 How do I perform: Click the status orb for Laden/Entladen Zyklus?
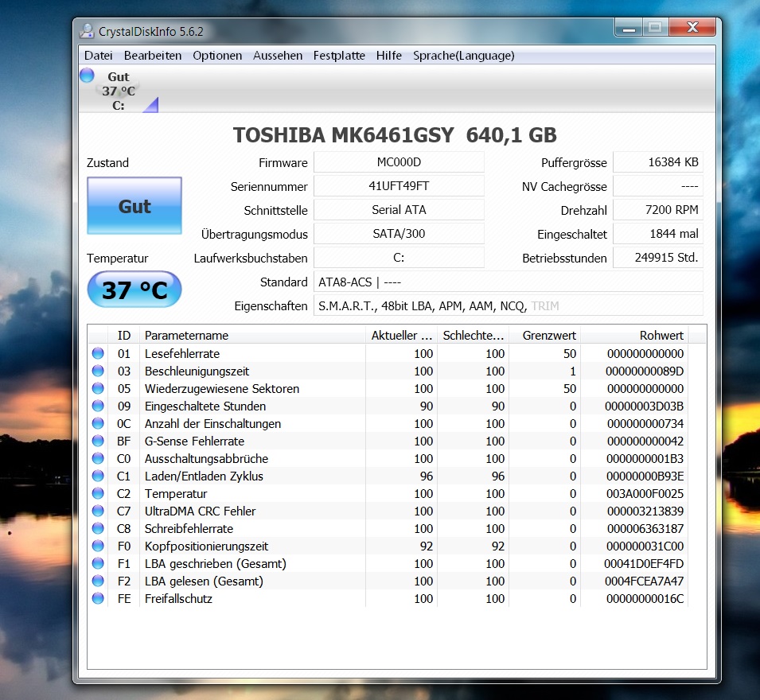tap(98, 476)
